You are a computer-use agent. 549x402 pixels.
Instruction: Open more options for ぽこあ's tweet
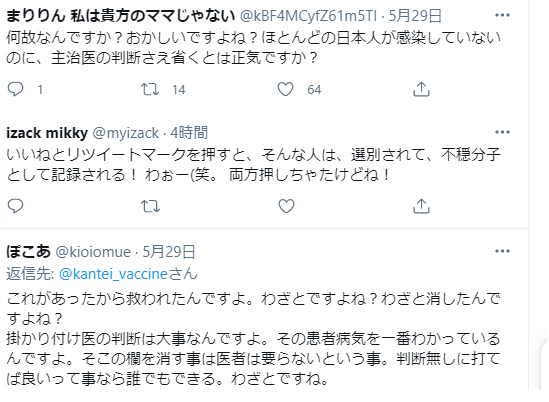[502, 251]
